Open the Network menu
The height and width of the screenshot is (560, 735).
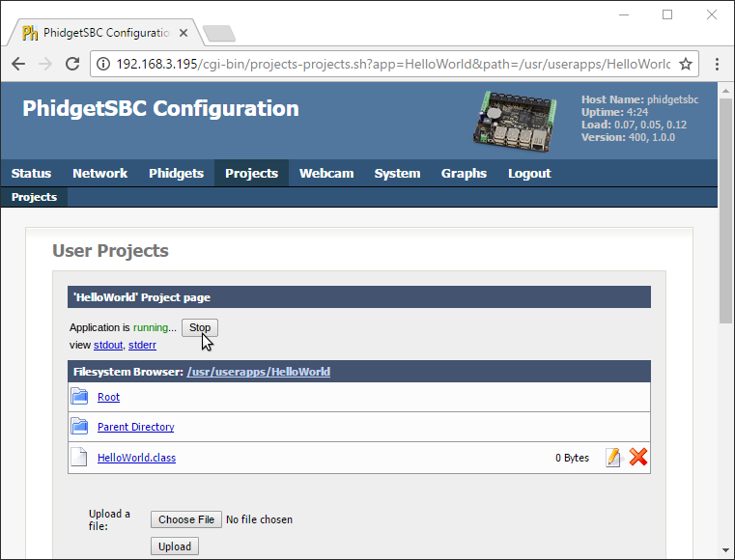tap(99, 174)
